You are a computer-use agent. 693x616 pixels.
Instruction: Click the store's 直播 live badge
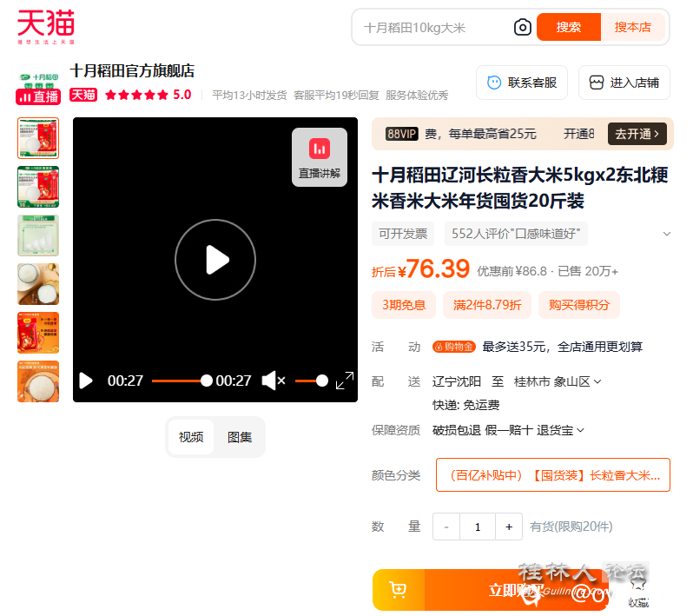coord(37,96)
